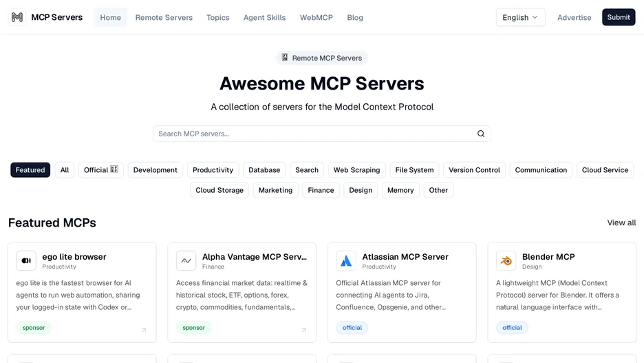This screenshot has height=363, width=644.
Task: Filter by Design category
Action: [x=361, y=190]
